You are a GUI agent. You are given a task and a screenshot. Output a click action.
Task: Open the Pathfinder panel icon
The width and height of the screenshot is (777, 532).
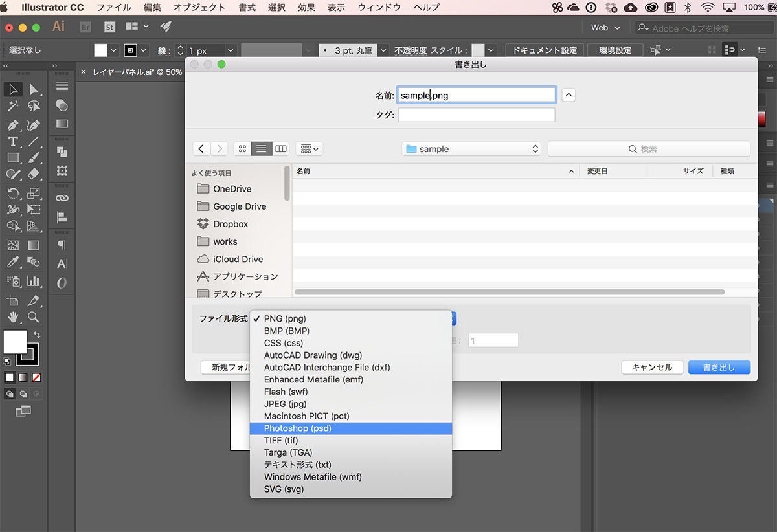62,152
